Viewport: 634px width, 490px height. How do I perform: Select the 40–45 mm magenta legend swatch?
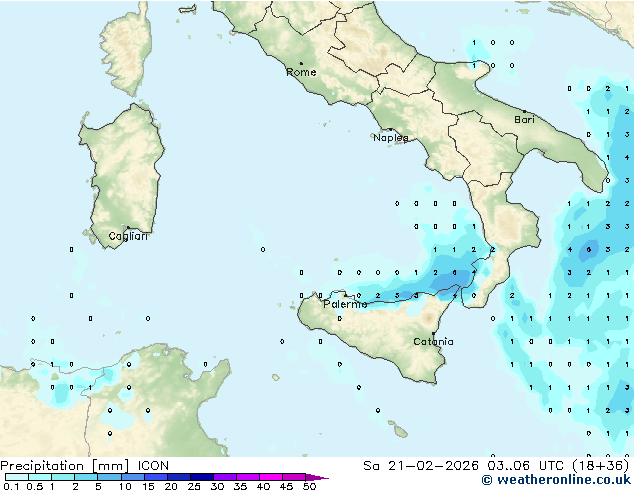271,477
